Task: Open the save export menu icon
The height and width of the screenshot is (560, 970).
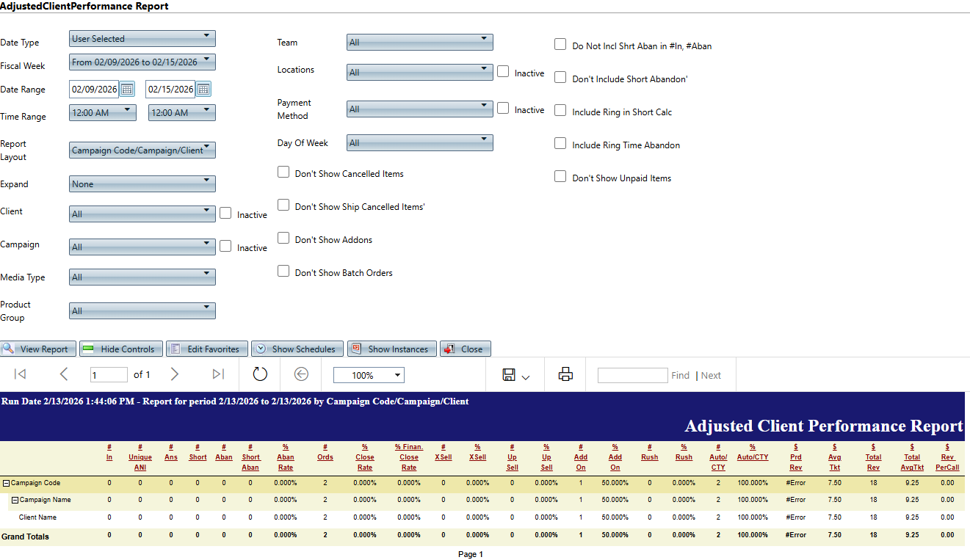Action: coord(515,375)
